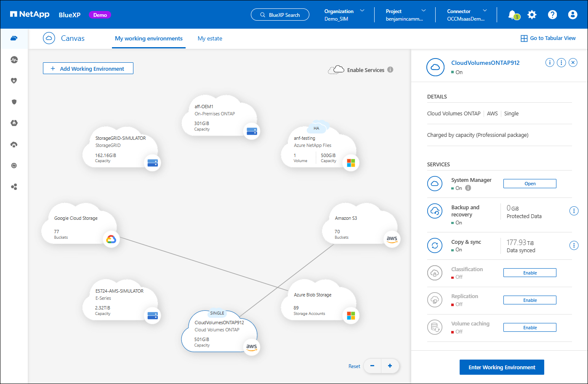The width and height of the screenshot is (588, 384).
Task: Zoom in the canvas with plus button
Action: 390,366
